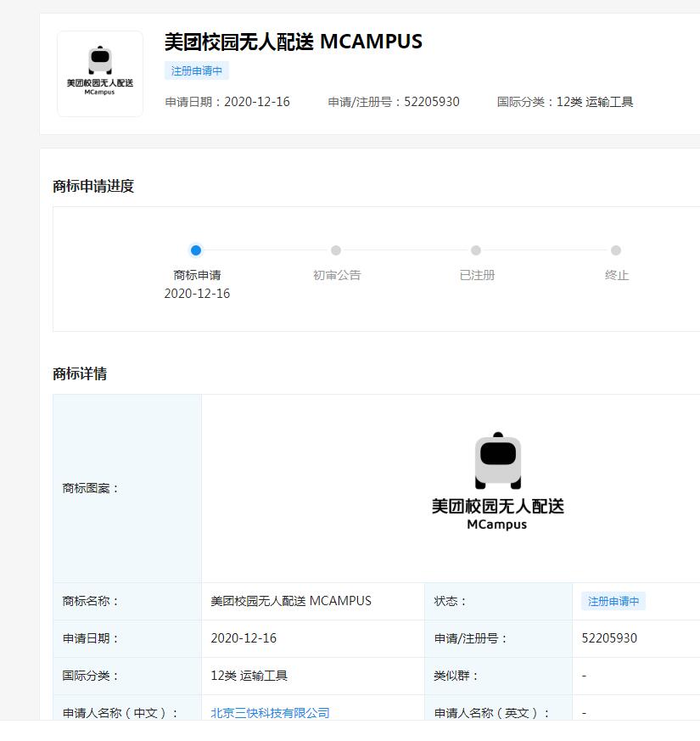Click header text 申请/注册号：52205930

pyautogui.click(x=394, y=102)
